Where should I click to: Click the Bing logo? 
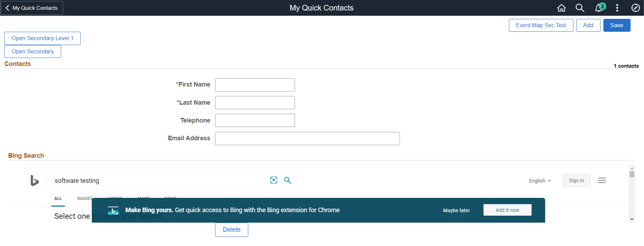(34, 180)
